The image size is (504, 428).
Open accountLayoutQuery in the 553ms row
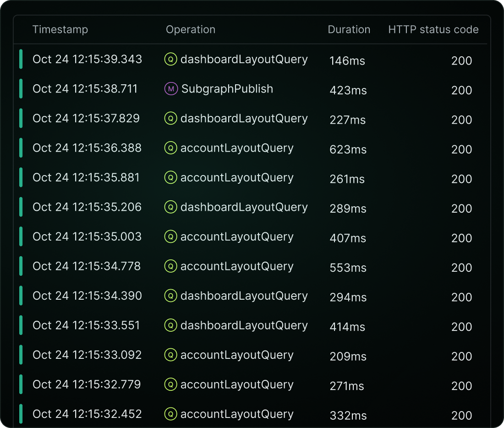tap(237, 267)
